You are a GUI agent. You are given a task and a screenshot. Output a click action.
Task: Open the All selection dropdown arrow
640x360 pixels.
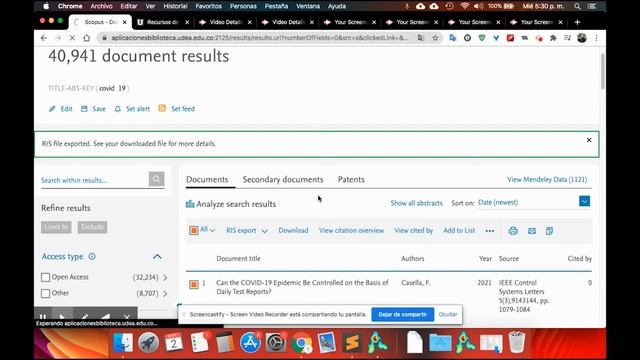tap(212, 231)
